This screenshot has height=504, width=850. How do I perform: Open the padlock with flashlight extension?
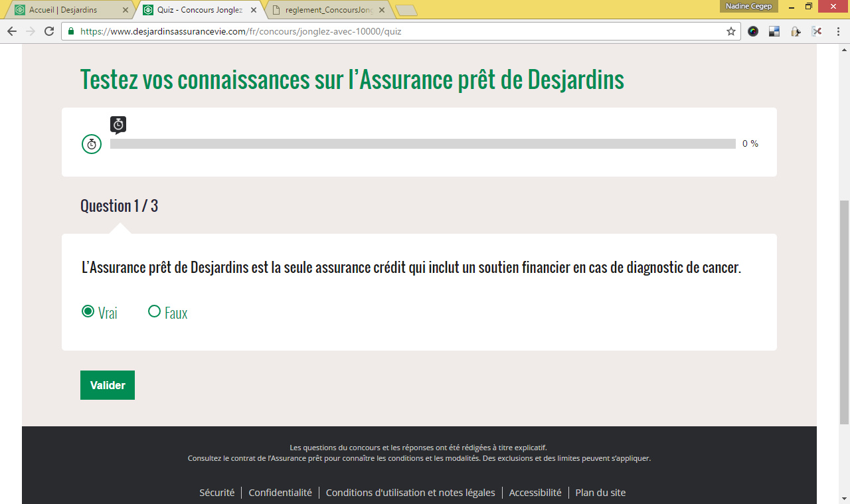[796, 31]
